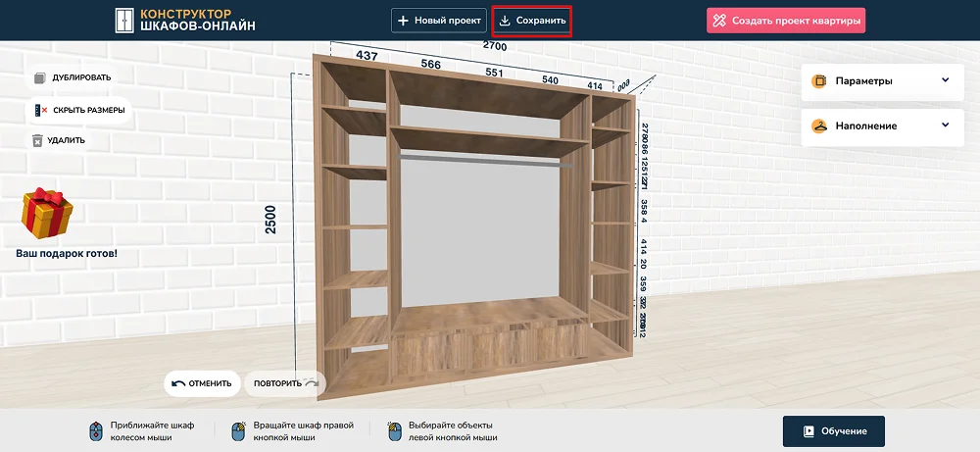Click the redo arrow icon
This screenshot has width=980, height=452.
coord(311,383)
